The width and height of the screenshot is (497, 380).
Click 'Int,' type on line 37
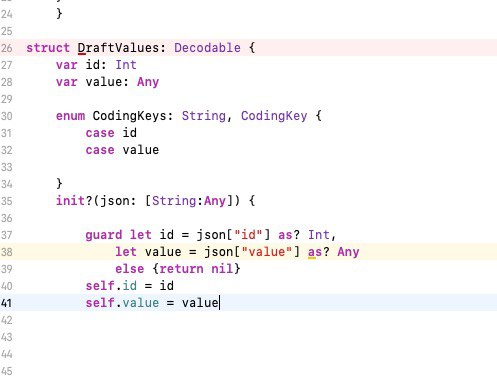tap(322, 235)
